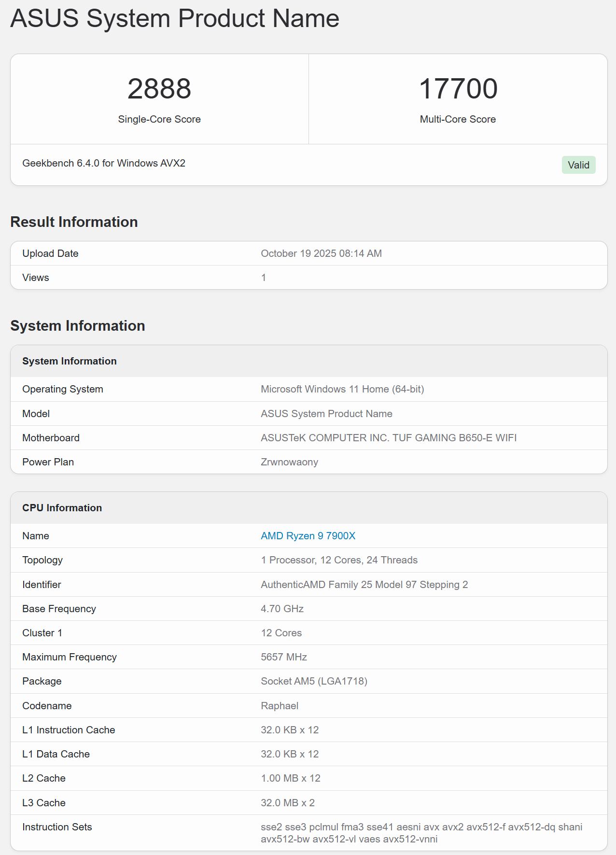Click the multi-core score 17700
Image resolution: width=616 pixels, height=855 pixels.
coord(458,89)
